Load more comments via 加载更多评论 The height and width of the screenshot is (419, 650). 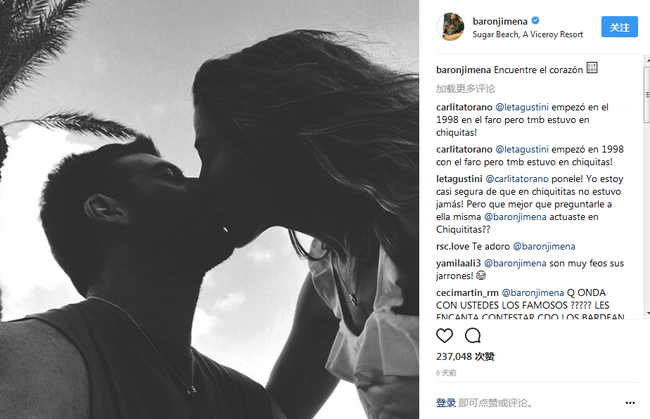pos(466,88)
